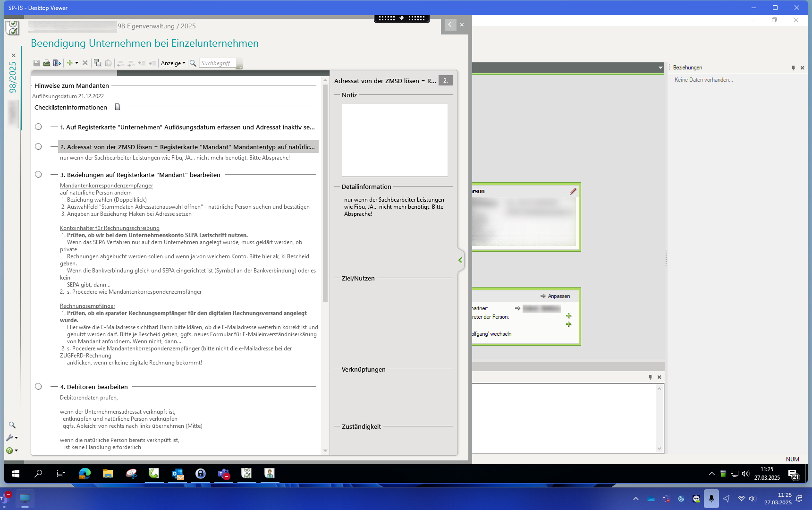Open the wrench tools icon in left sidebar
The width and height of the screenshot is (812, 510).
click(x=10, y=438)
